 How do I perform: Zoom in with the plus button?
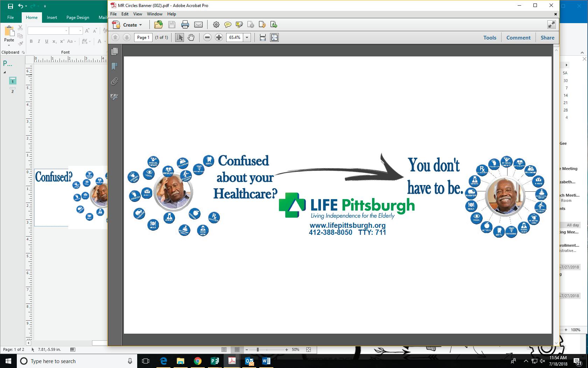[x=219, y=38]
